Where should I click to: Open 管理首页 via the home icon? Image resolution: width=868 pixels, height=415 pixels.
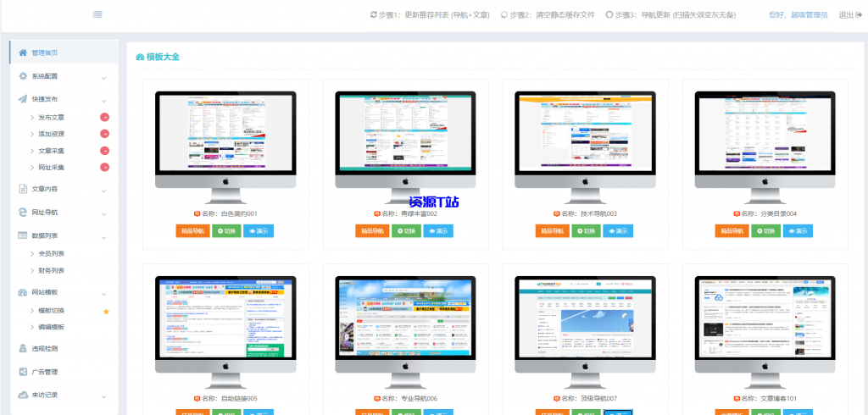point(23,53)
